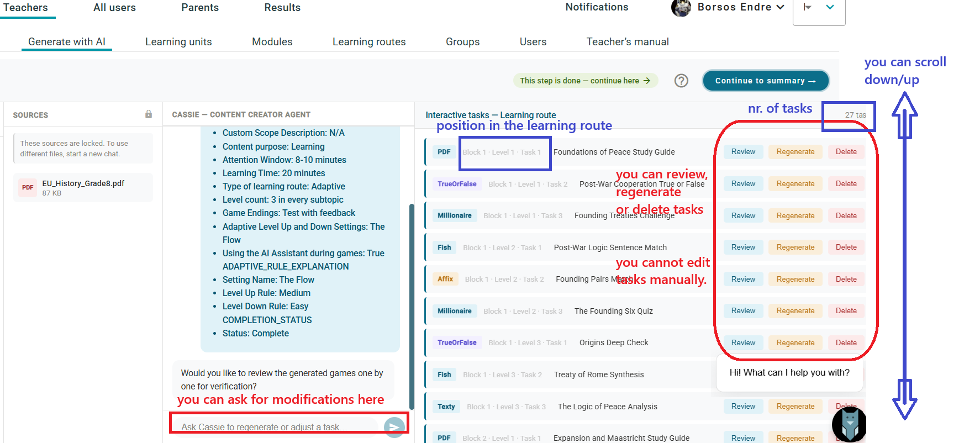Click 'This step is done — continue here' badge
The width and height of the screenshot is (980, 443).
pyautogui.click(x=586, y=81)
